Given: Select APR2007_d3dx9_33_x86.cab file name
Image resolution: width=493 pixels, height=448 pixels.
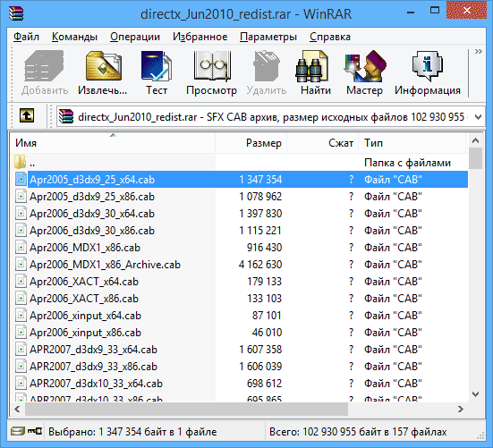Looking at the screenshot, I should tap(93, 367).
